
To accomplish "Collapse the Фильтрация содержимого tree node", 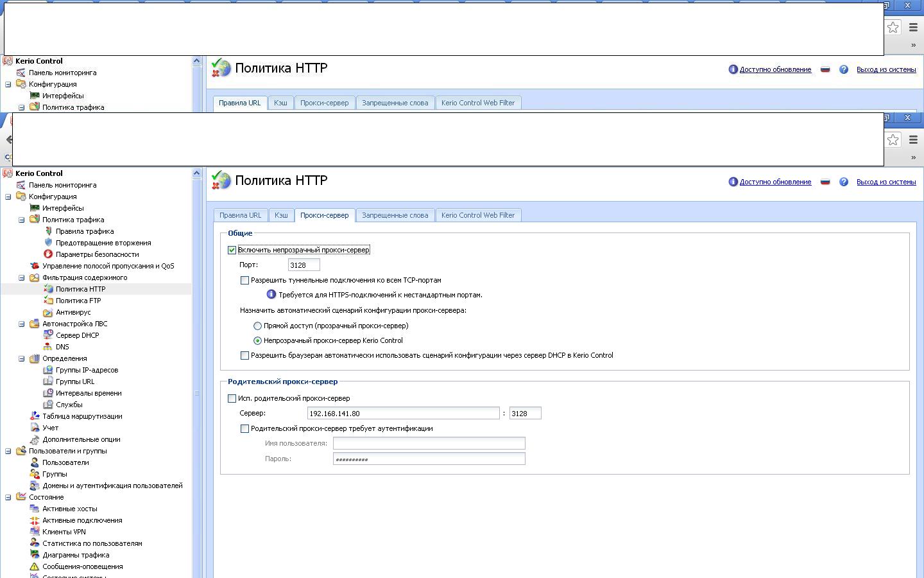I will (x=21, y=277).
